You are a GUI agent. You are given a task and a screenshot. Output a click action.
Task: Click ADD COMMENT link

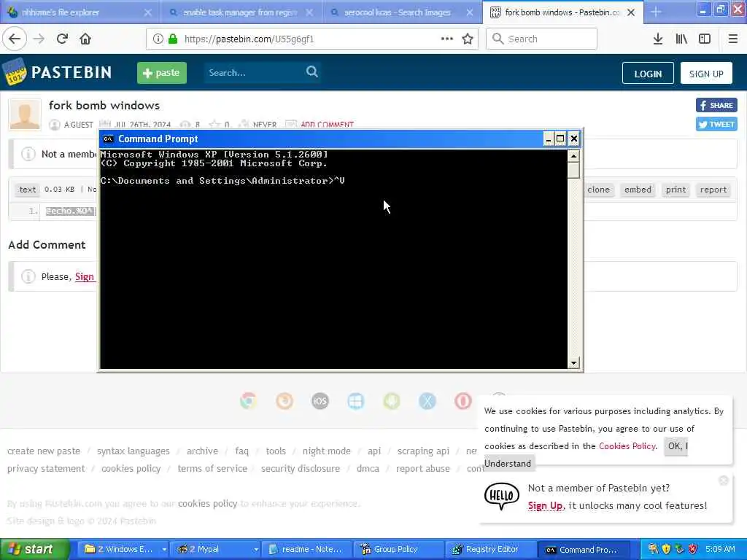tap(327, 125)
